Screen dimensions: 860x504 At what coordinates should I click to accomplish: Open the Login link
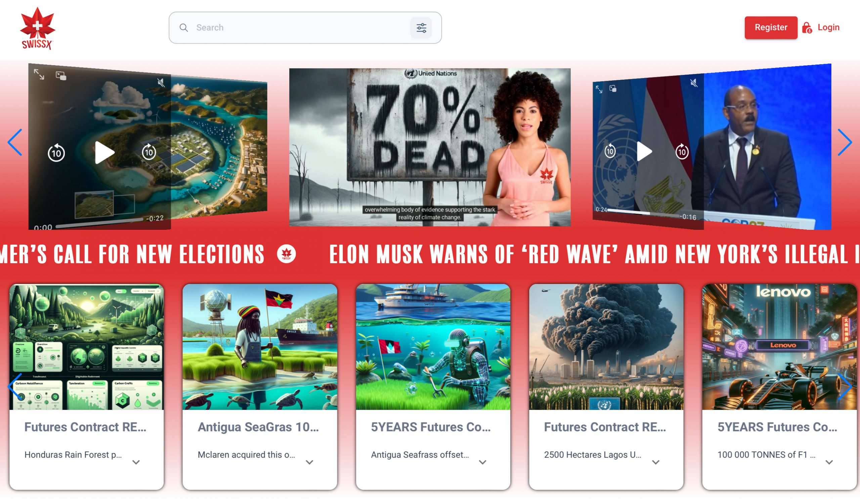tap(828, 27)
